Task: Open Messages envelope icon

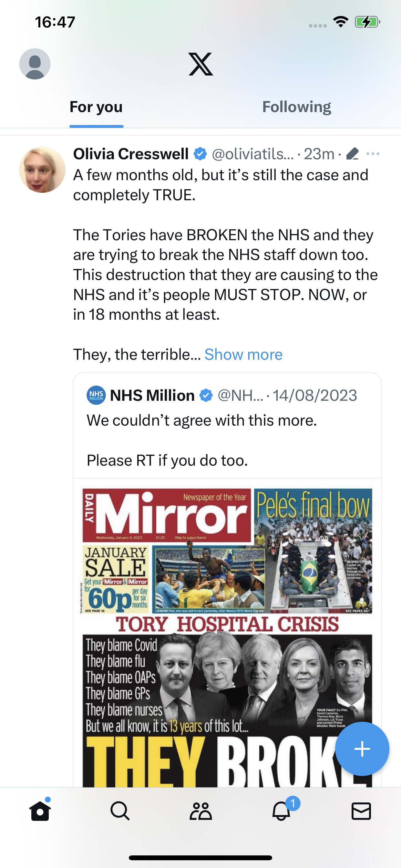Action: click(361, 811)
